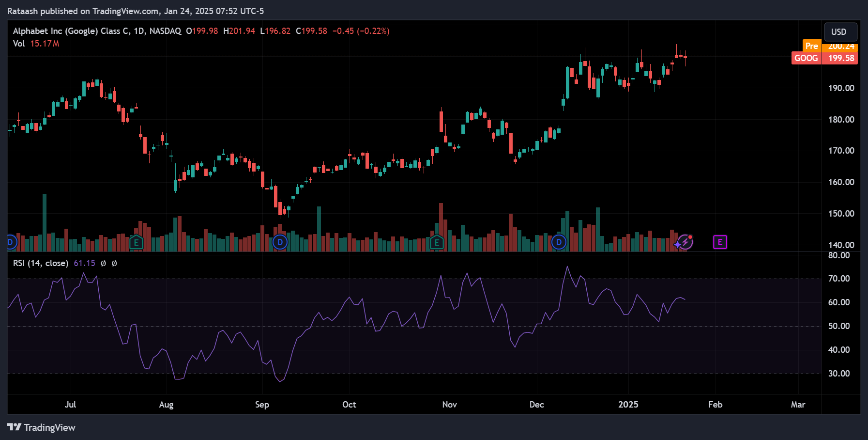Click the Aug label on the time axis
868x440 pixels.
click(166, 405)
